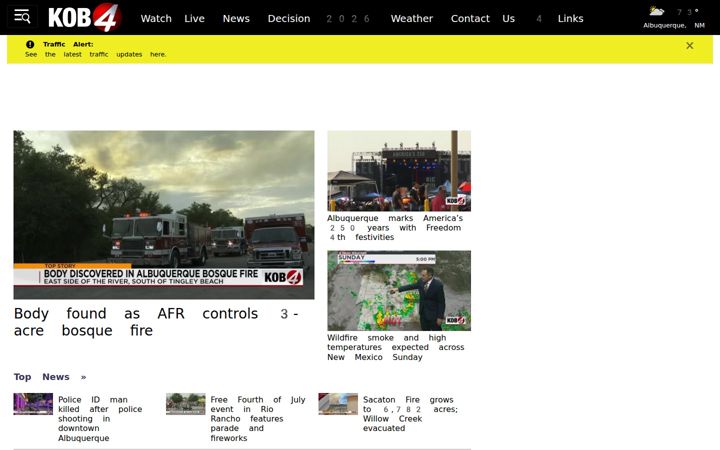Viewport: 720px width, 450px height.
Task: Open the 4 Links menu item
Action: 560,18
